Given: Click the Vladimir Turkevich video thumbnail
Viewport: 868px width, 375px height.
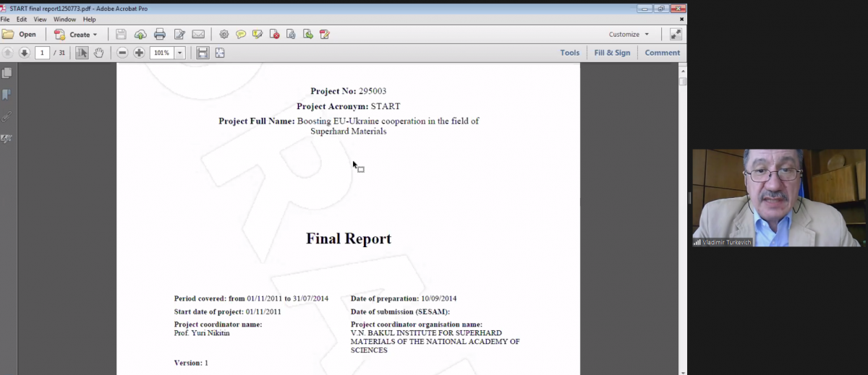Looking at the screenshot, I should click(778, 198).
